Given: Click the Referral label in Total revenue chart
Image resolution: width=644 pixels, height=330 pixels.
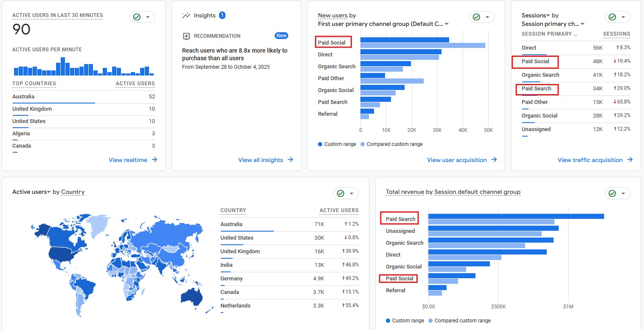Looking at the screenshot, I should (396, 291).
